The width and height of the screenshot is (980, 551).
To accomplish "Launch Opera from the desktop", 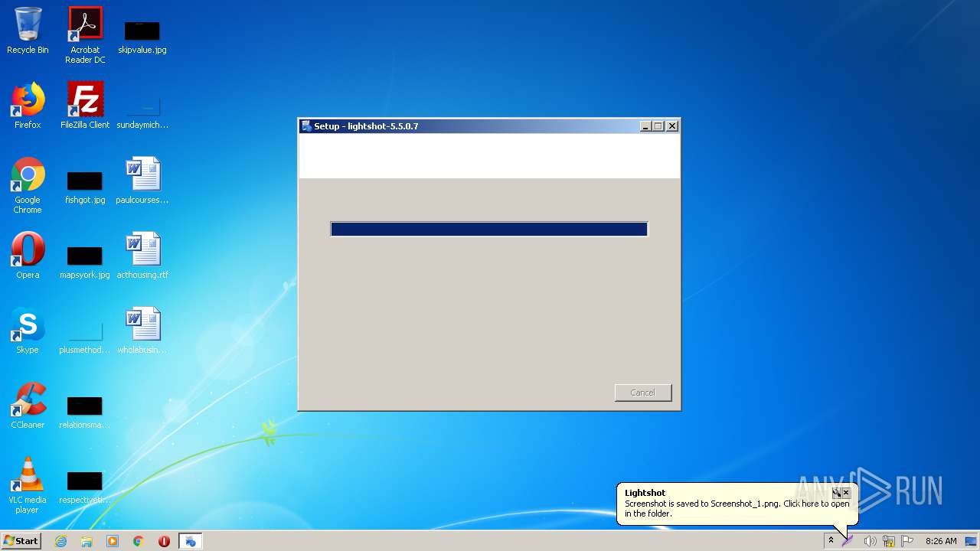I will pos(28,256).
